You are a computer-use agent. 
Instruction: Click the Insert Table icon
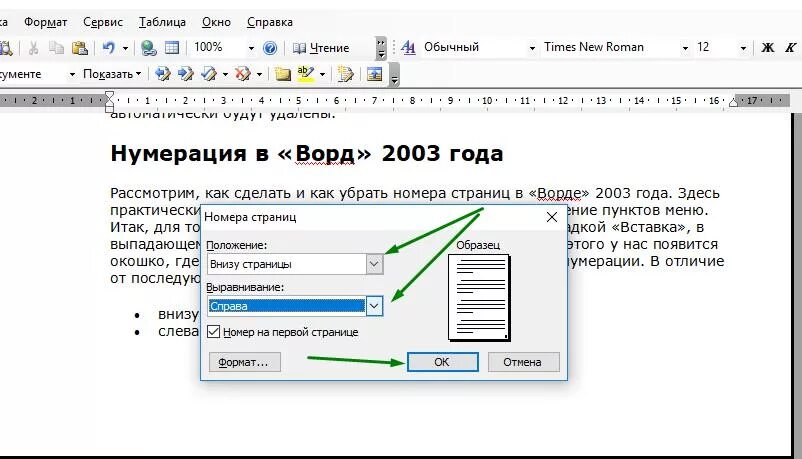point(172,48)
